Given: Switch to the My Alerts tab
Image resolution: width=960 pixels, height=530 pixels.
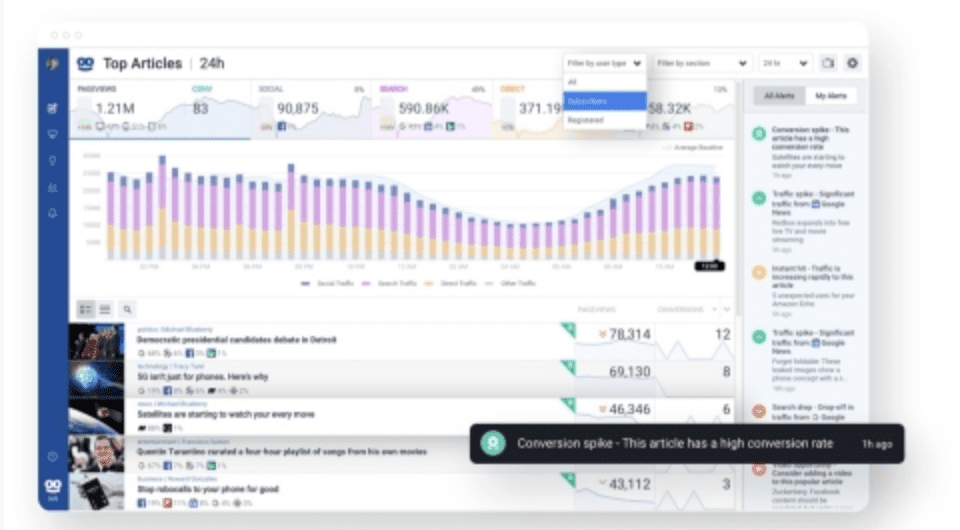Looking at the screenshot, I should (831, 96).
